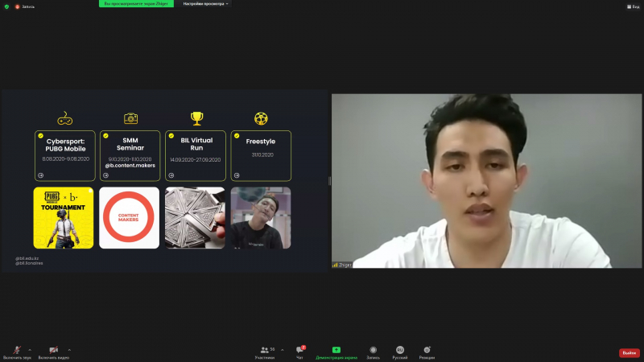Expand audio options arrow beside microphone

[31, 350]
